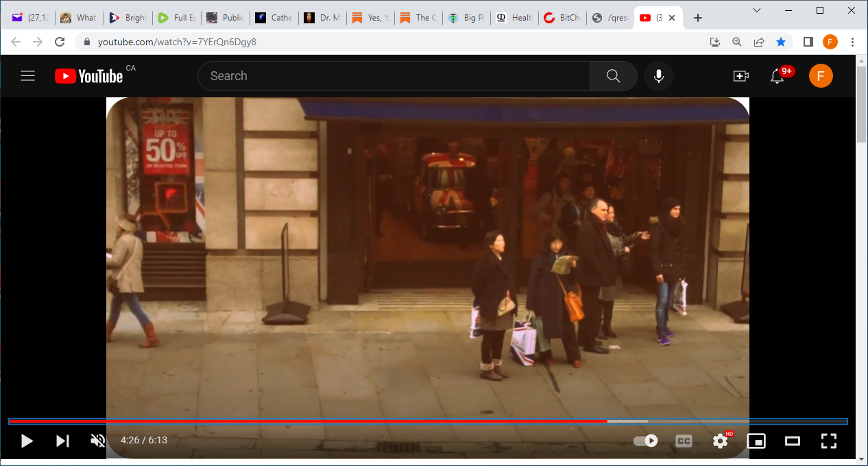Switch to the "Big Pl" tab
Screen dimensions: 868x466
click(467, 18)
